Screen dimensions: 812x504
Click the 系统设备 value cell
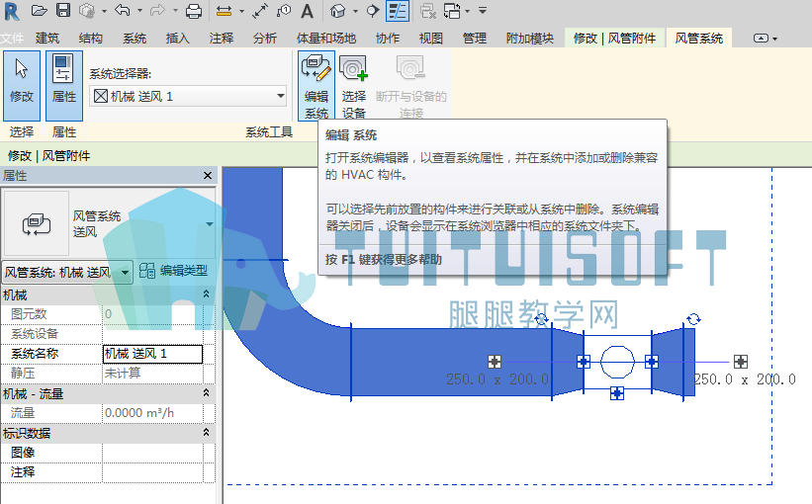point(152,334)
